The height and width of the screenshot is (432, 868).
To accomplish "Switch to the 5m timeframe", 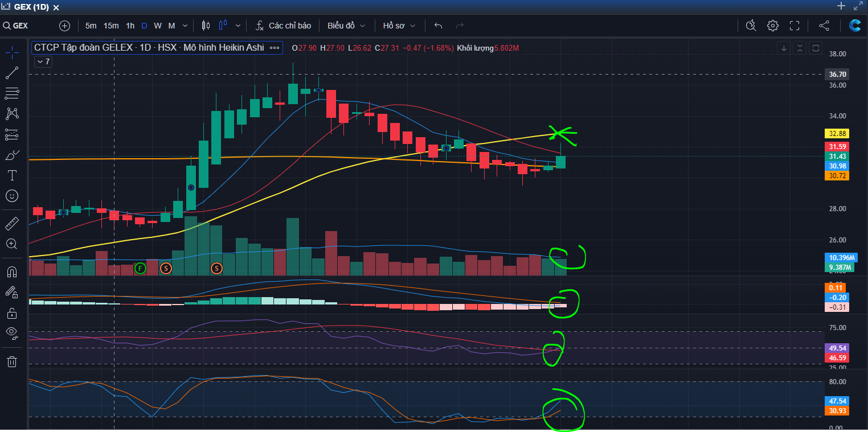I will (91, 26).
